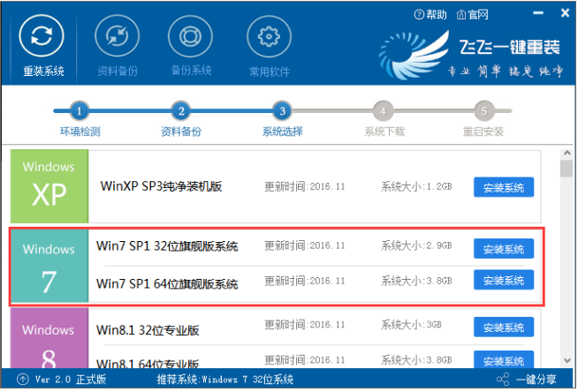Click the 系统大小:2.9GB text
The image size is (578, 392).
pos(416,245)
